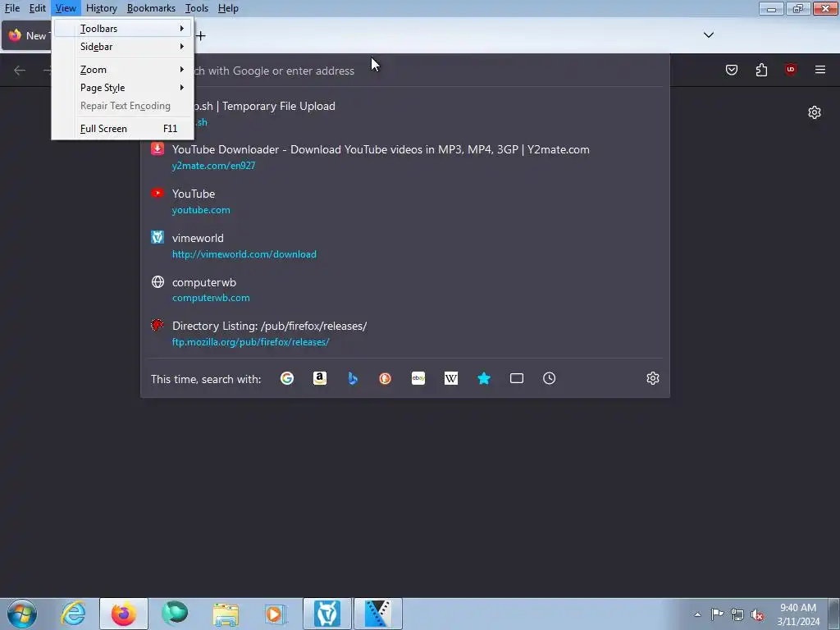The image size is (840, 630).
Task: Open the uBlock Origin toolbar icon
Action: (791, 70)
